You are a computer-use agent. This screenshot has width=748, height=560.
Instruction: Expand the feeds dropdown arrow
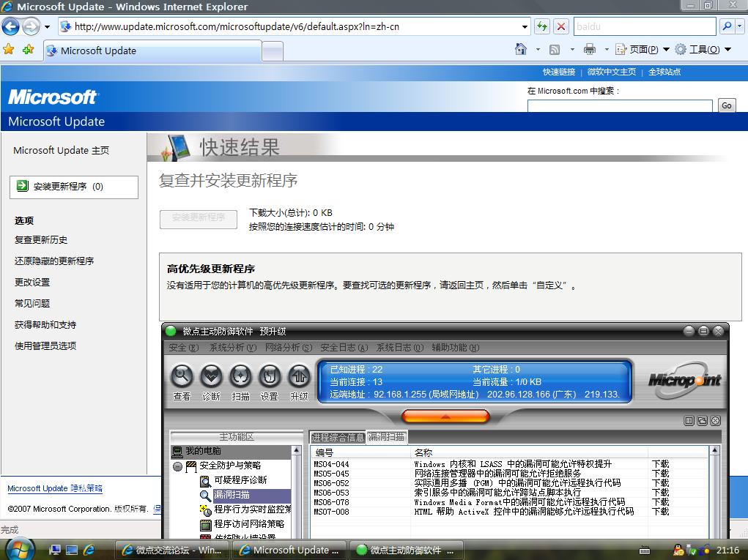572,49
